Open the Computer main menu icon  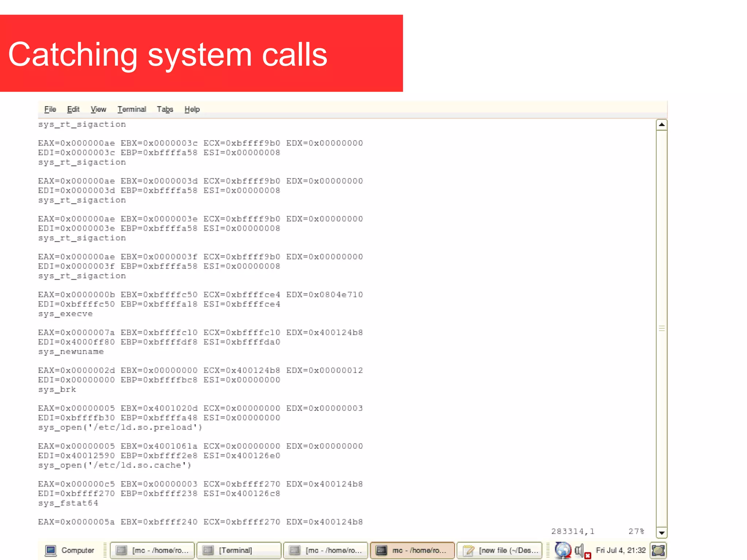pos(51,550)
